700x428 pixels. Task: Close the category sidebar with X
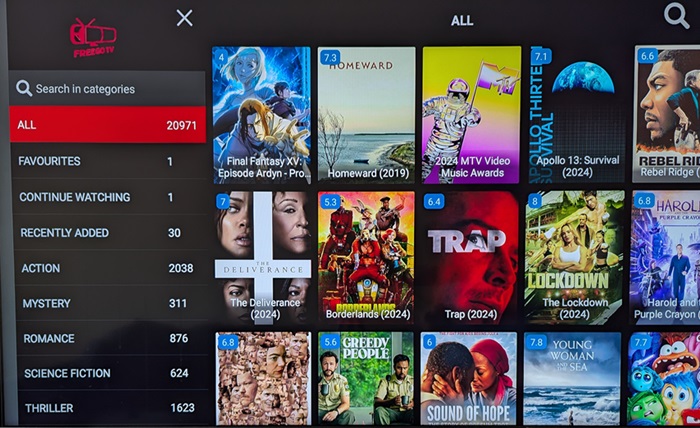[x=184, y=18]
